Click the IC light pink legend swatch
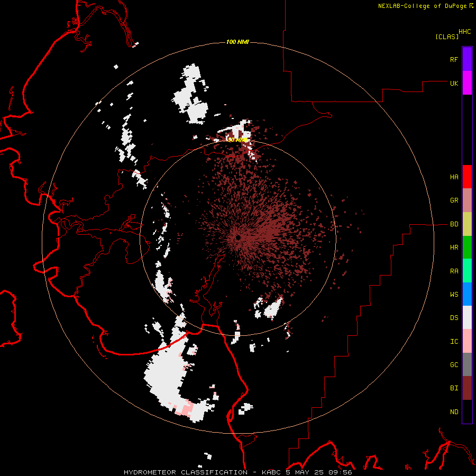Viewport: 476px width, 476px height. pyautogui.click(x=467, y=341)
